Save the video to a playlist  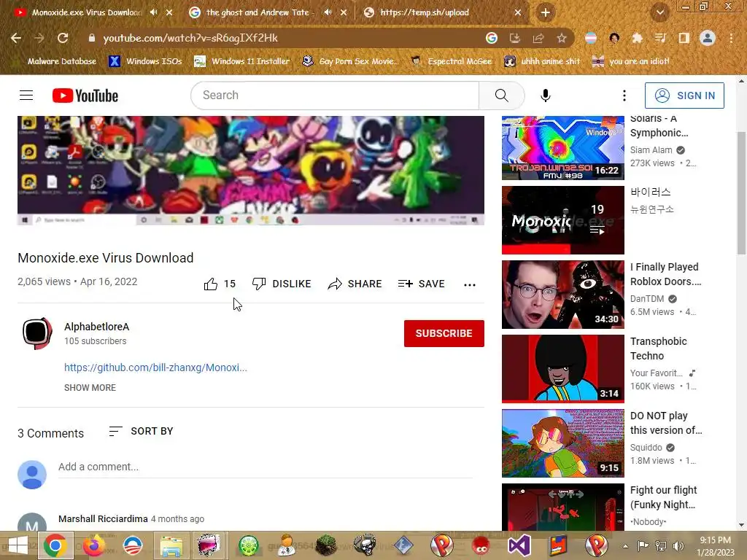click(421, 284)
